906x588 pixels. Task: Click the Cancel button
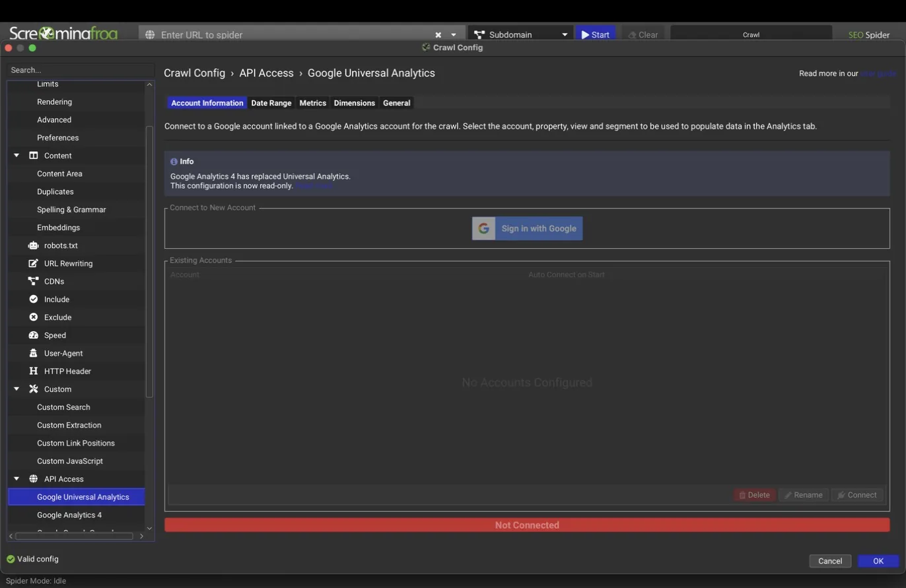[x=830, y=561]
